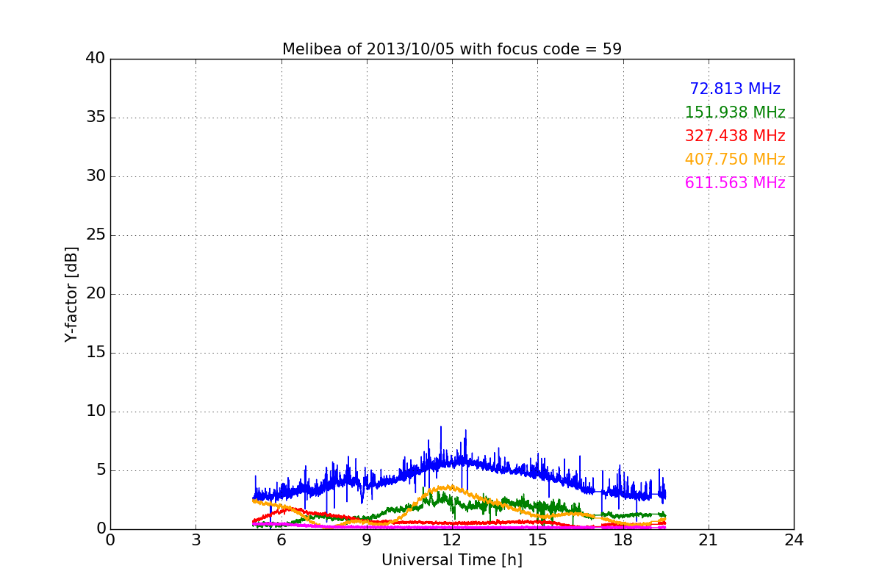Click y-axis tick label 10
The height and width of the screenshot is (588, 882).
tap(96, 412)
